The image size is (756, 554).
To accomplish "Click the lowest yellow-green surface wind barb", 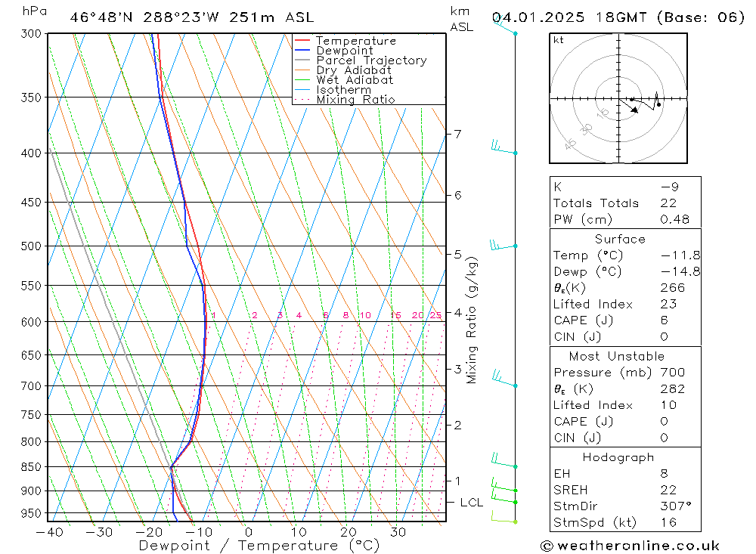I will point(504,517).
